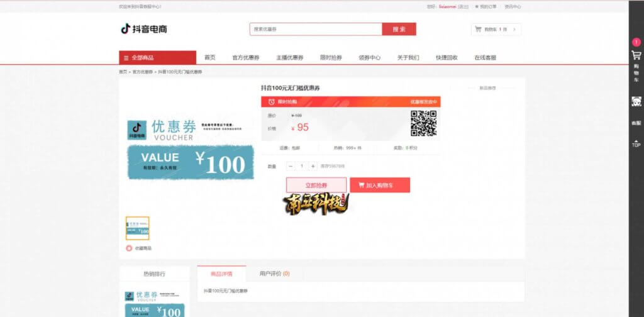Click product description text under 商品详情
This screenshot has width=644, height=317.
point(226,291)
